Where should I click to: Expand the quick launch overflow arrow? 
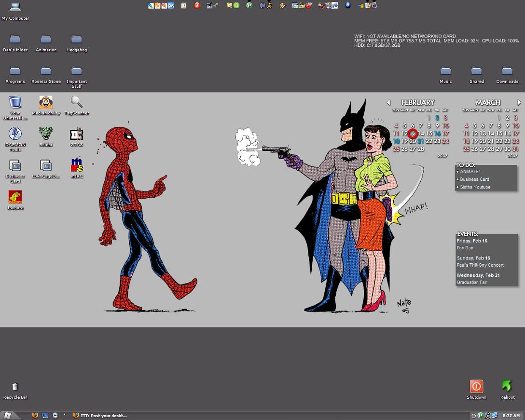point(64,414)
